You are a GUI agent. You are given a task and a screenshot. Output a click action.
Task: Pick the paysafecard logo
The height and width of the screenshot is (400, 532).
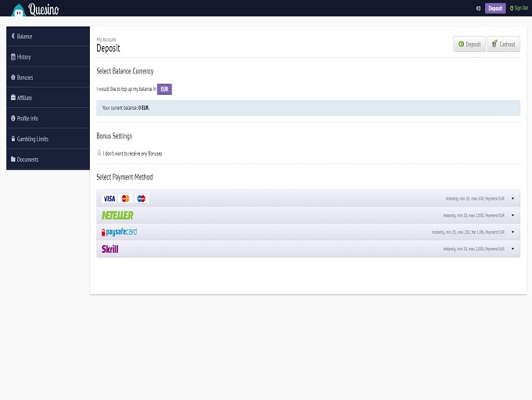pos(119,232)
